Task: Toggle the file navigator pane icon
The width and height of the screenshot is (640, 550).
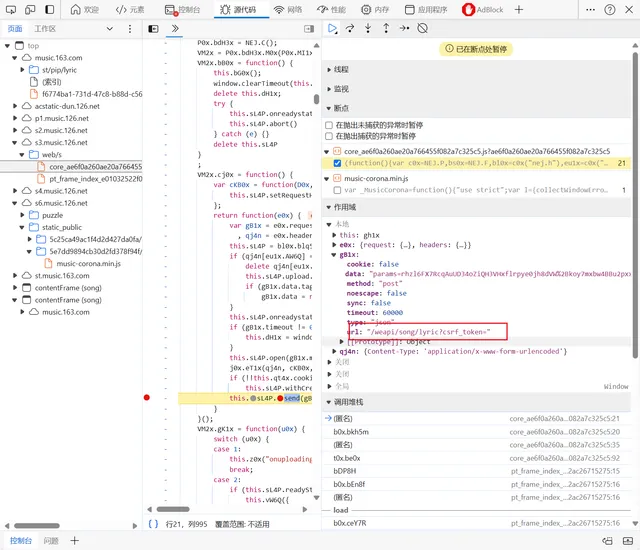Action: click(153, 29)
